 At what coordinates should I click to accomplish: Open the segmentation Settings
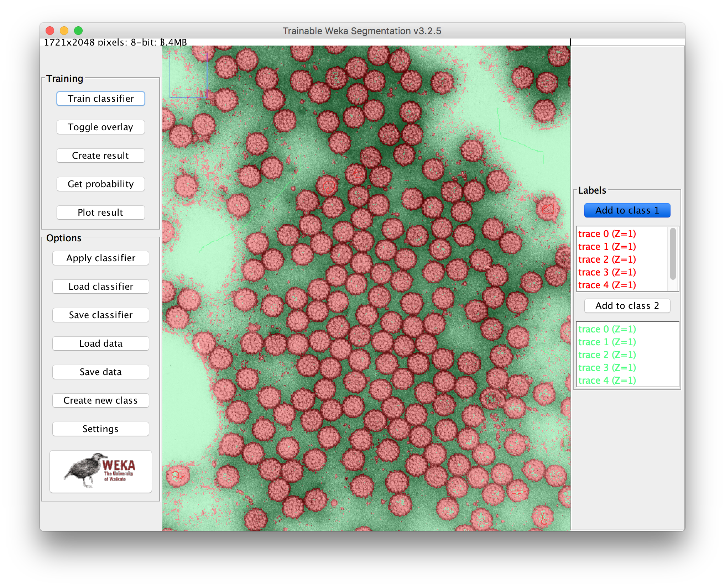[100, 429]
